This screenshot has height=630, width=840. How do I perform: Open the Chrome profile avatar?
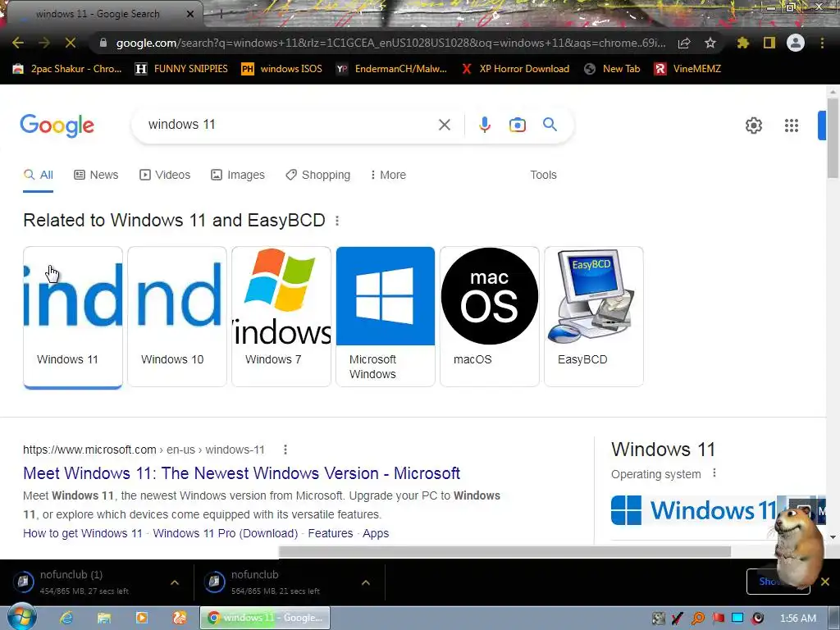click(x=796, y=43)
